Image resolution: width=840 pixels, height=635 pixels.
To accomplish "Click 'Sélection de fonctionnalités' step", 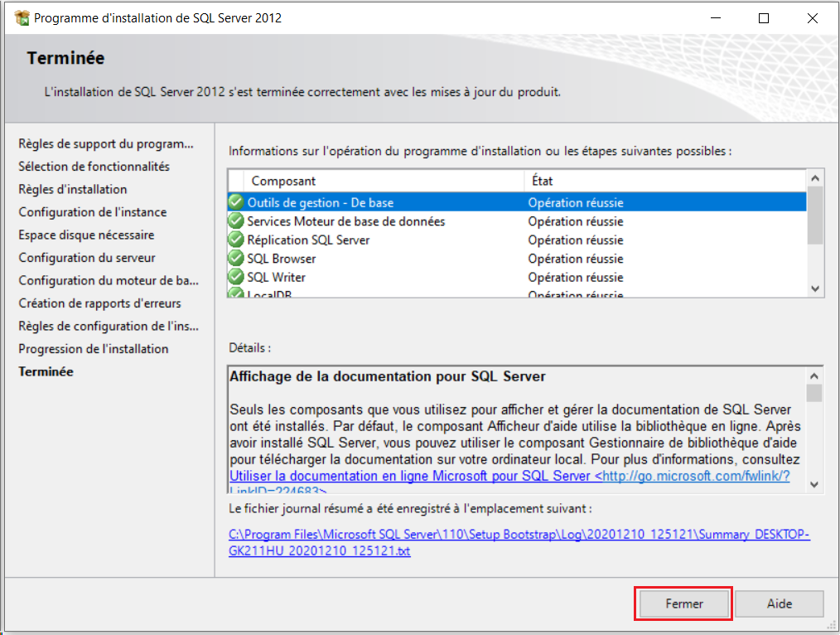I will tap(94, 167).
